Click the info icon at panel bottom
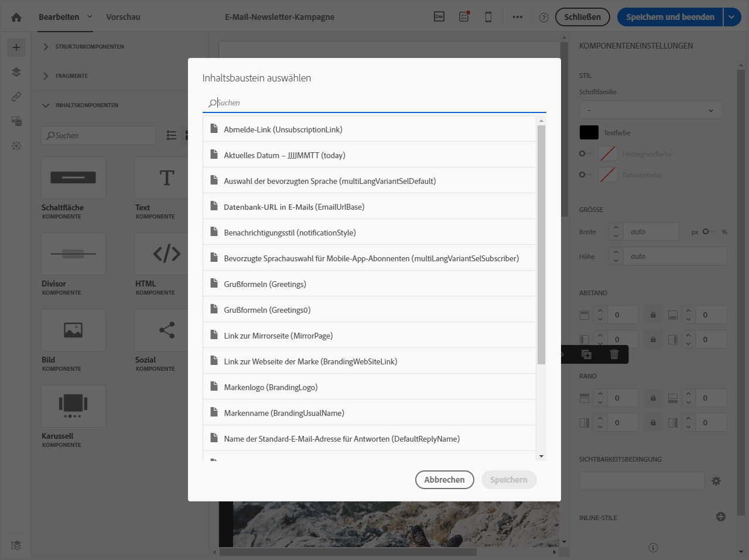The width and height of the screenshot is (749, 560). point(653,548)
